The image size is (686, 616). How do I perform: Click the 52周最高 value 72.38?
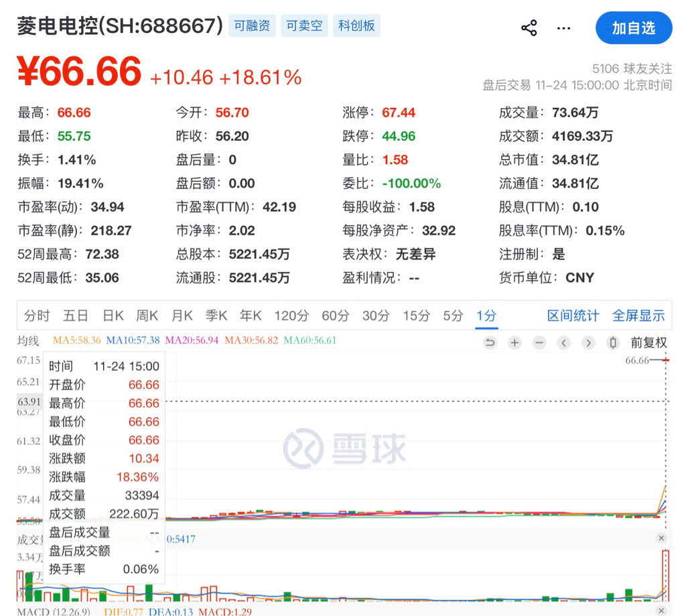102,254
